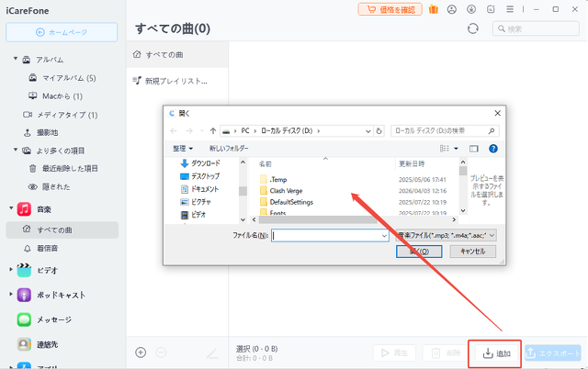Click the 再生 play button

pyautogui.click(x=394, y=352)
